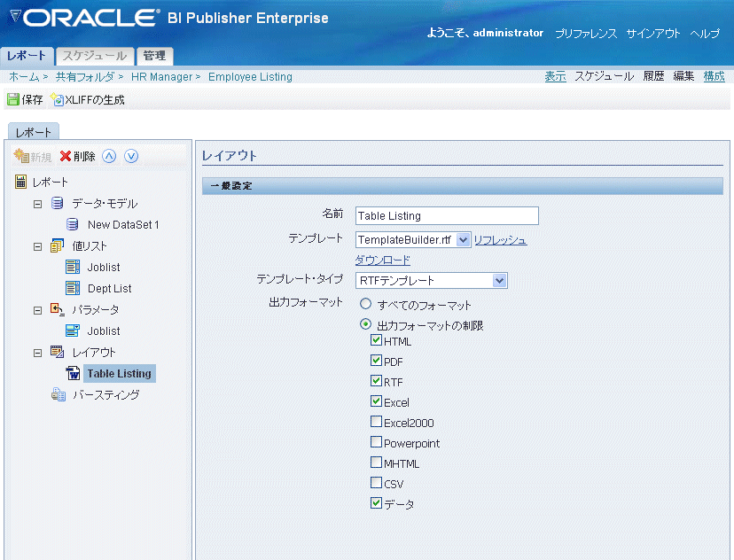Click the レイアウト node icon

tap(57, 352)
